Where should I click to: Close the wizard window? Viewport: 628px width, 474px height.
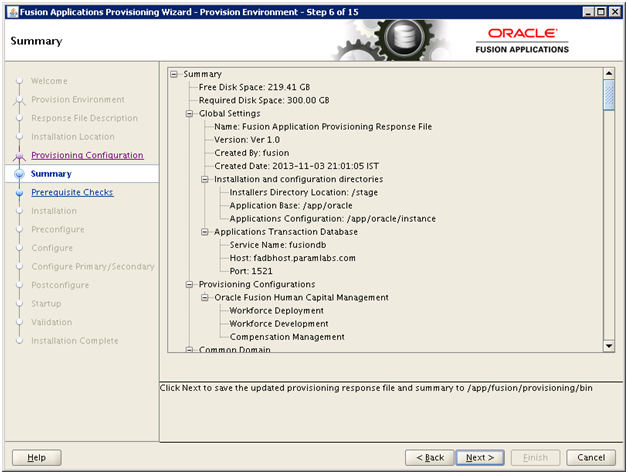(615, 12)
